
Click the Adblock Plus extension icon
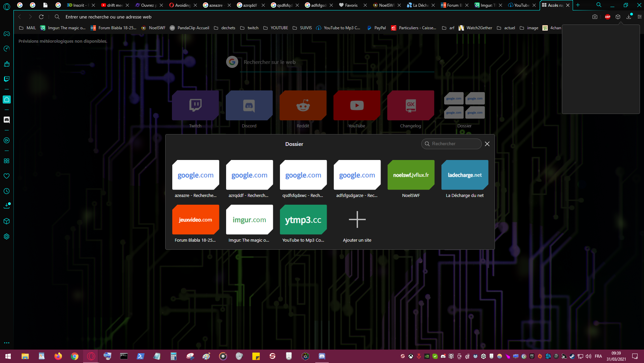[608, 17]
